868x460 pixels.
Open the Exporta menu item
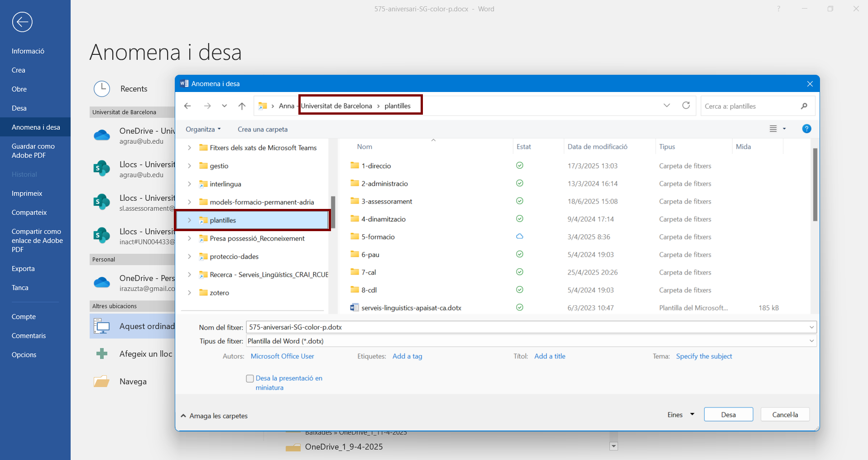click(x=23, y=269)
